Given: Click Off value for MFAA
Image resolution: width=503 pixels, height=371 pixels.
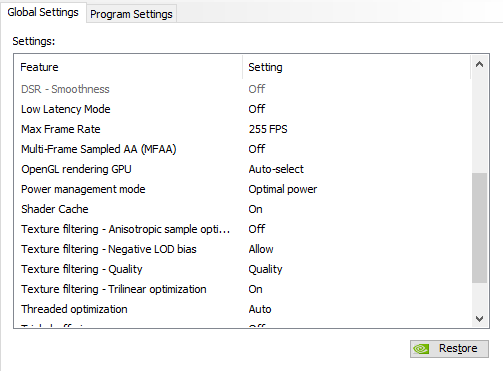Looking at the screenshot, I should pos(257,149).
